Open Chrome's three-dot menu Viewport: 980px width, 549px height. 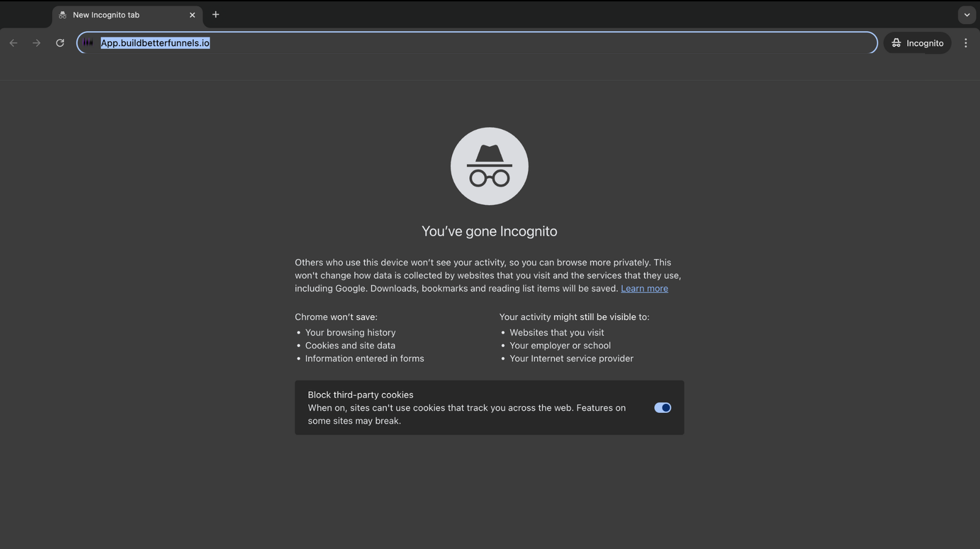tap(965, 43)
